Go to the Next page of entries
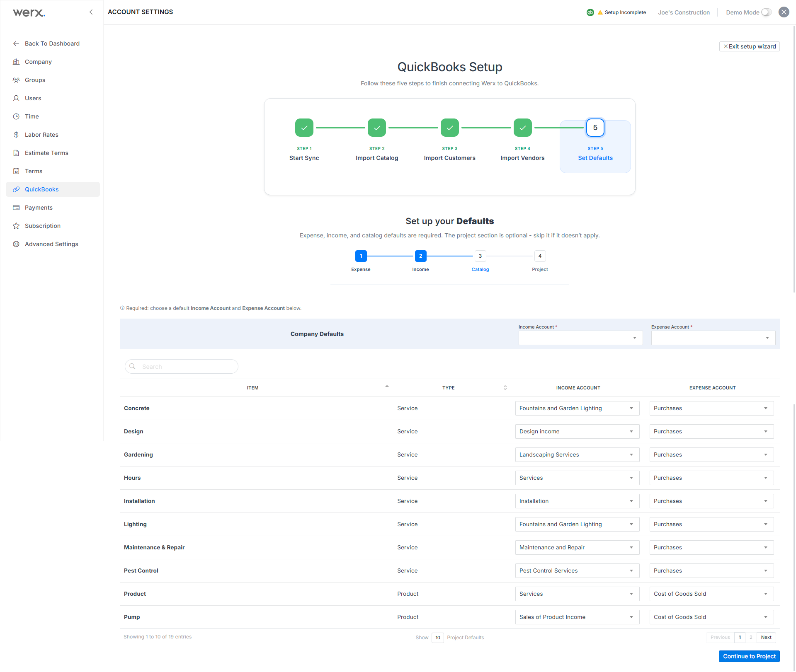 pyautogui.click(x=766, y=638)
